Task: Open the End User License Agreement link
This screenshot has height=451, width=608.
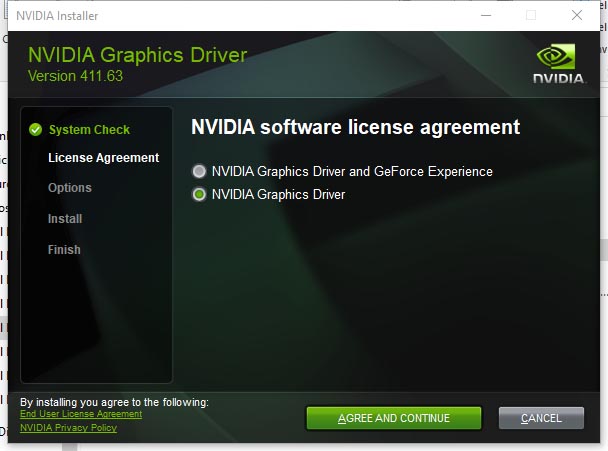Action: (81, 414)
